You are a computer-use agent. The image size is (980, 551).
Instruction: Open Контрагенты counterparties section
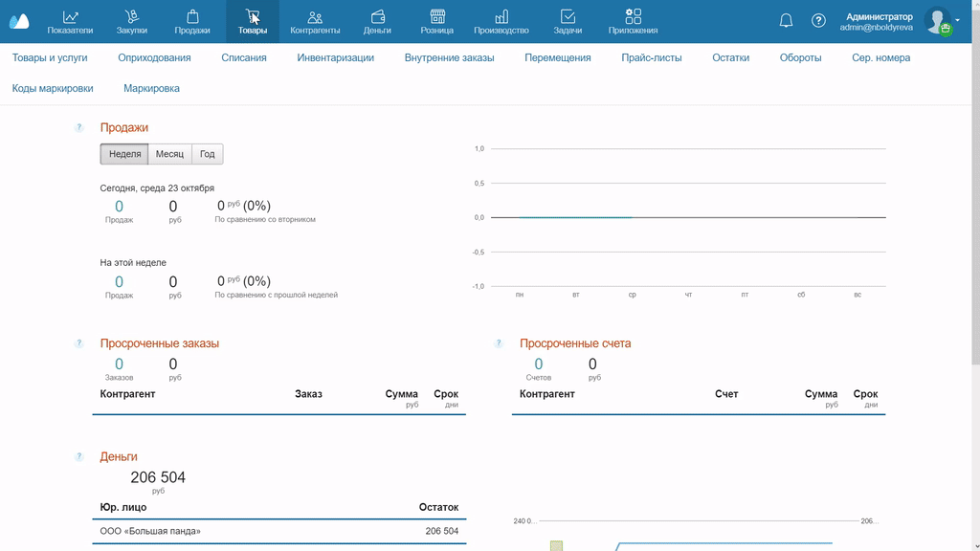pos(315,21)
